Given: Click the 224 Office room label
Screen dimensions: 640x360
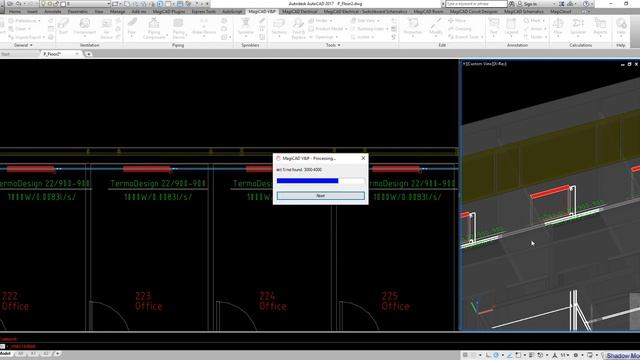Looking at the screenshot, I should 273,301.
